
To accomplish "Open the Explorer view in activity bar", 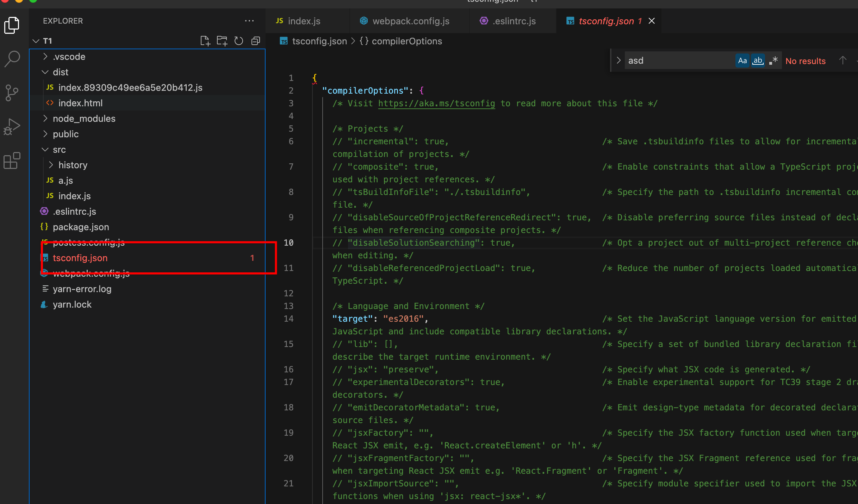I will pyautogui.click(x=12, y=25).
